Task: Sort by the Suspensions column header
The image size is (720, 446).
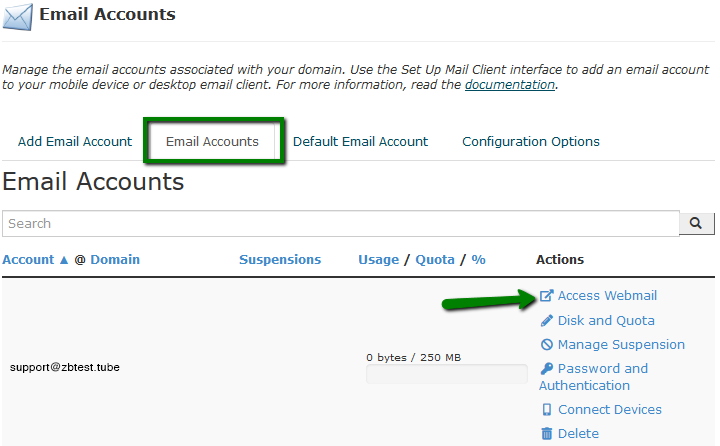Action: click(x=280, y=260)
